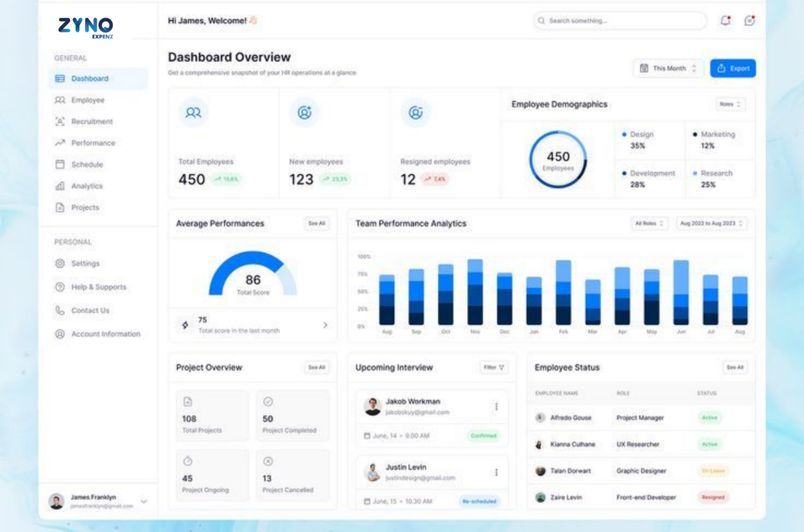Click the lightning bolt score icon
Image resolution: width=804 pixels, height=532 pixels.
point(185,325)
